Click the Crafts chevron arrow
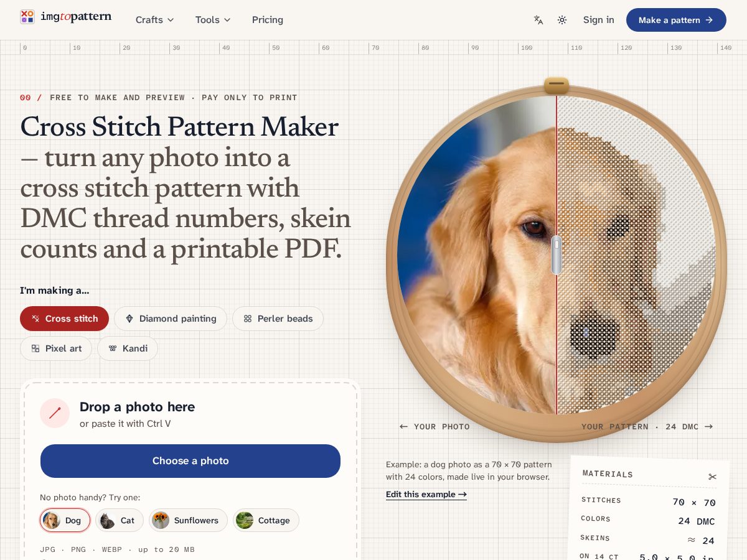 (x=171, y=20)
